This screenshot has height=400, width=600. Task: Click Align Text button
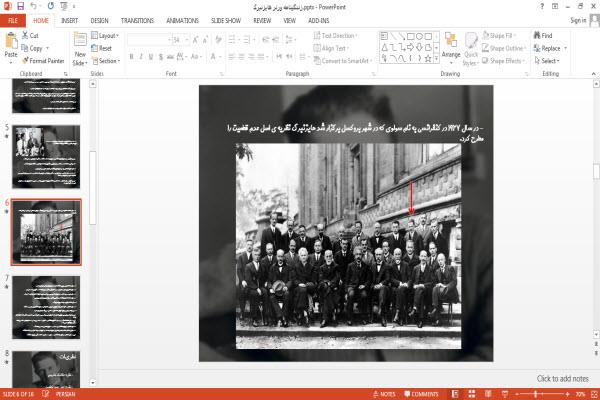point(330,48)
